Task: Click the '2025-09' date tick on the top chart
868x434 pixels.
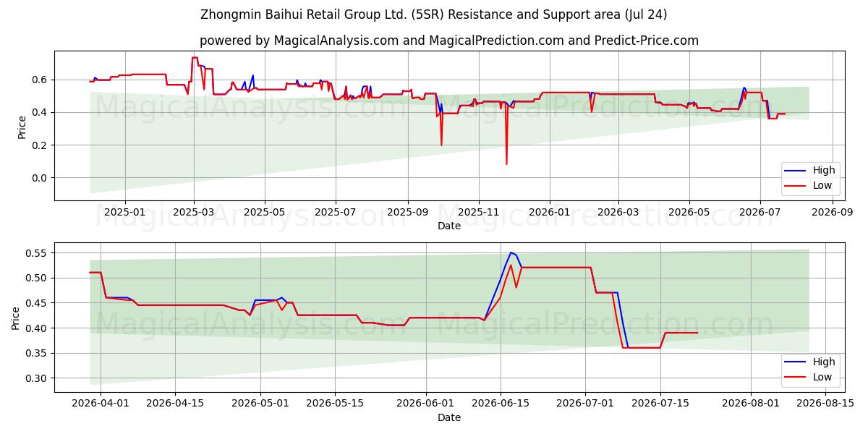Action: click(x=407, y=212)
